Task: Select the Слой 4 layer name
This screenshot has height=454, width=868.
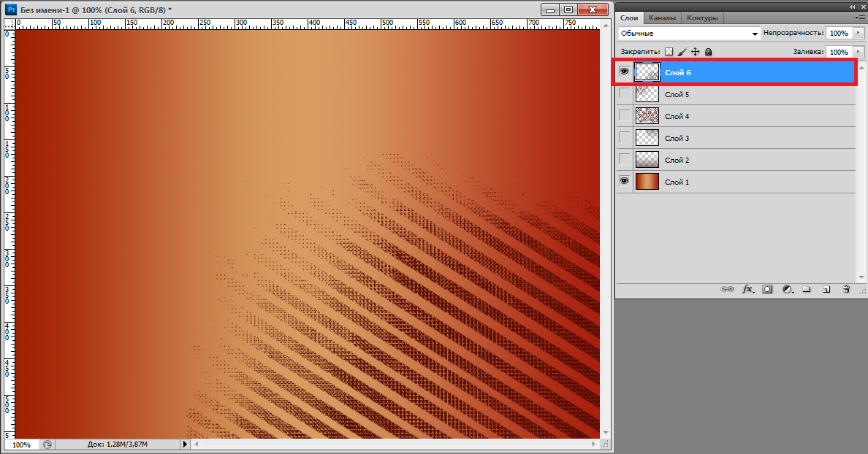Action: (677, 116)
